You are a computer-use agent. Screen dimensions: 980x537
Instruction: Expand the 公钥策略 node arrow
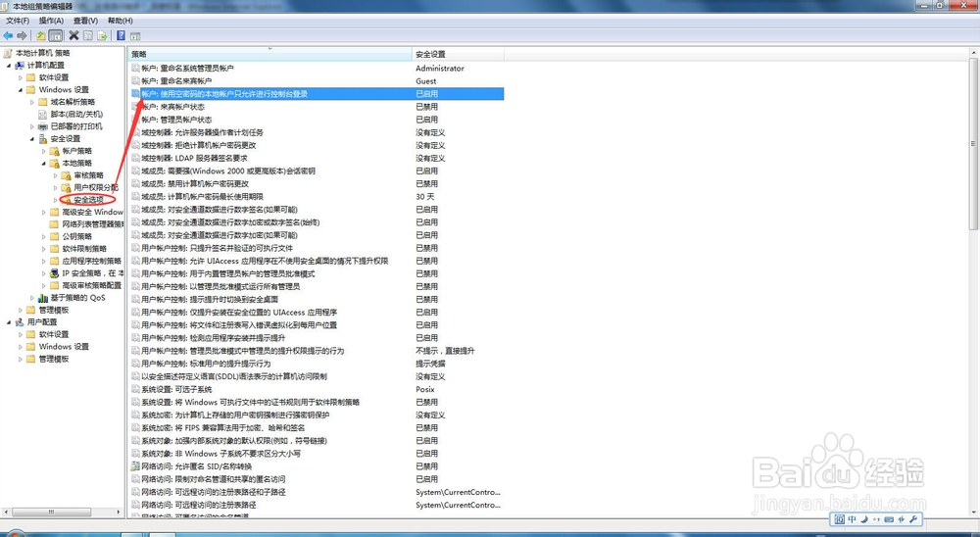coord(44,236)
